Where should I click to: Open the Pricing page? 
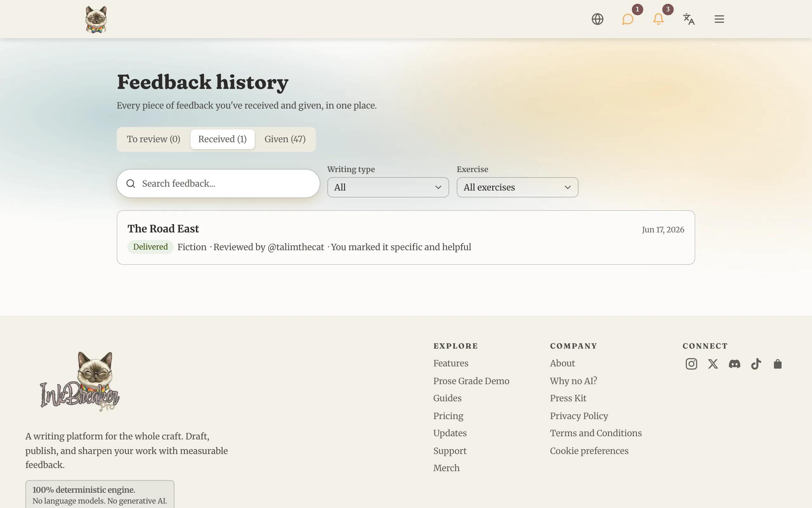(448, 416)
